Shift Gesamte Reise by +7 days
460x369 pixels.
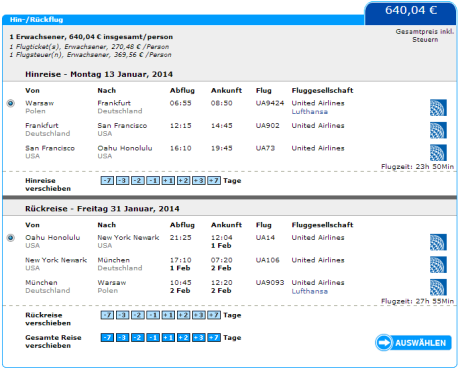(x=214, y=338)
